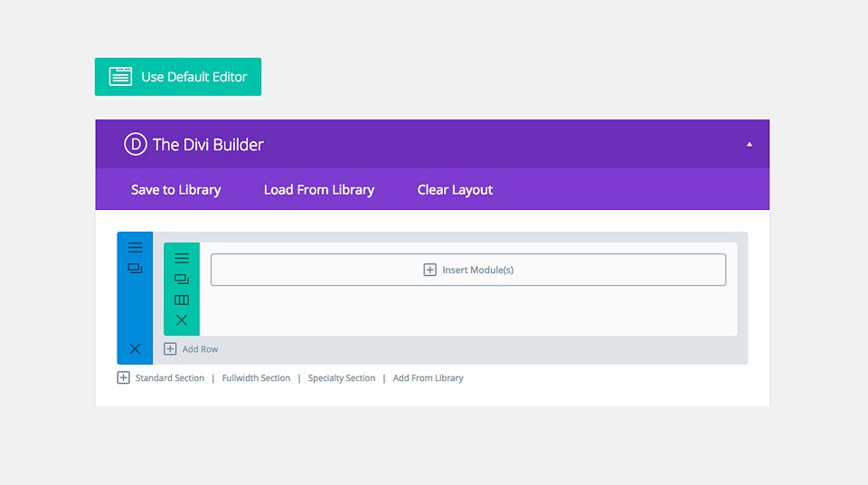Viewport: 868px width, 485px height.
Task: Click the plus icon beside Add Row
Action: [x=170, y=348]
